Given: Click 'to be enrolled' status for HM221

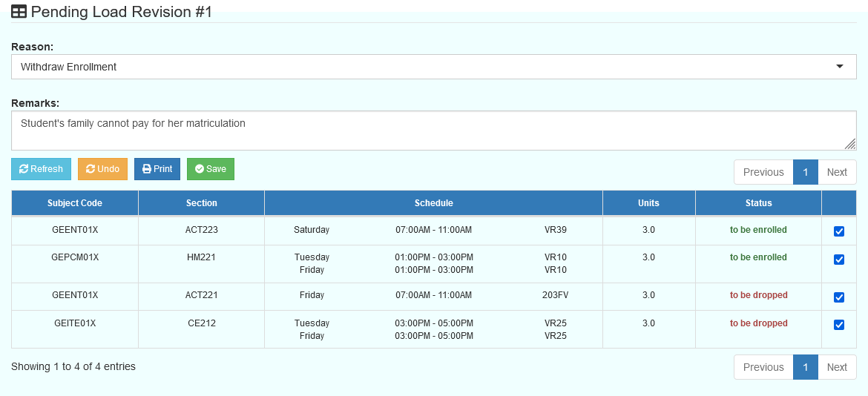Looking at the screenshot, I should pyautogui.click(x=758, y=257).
